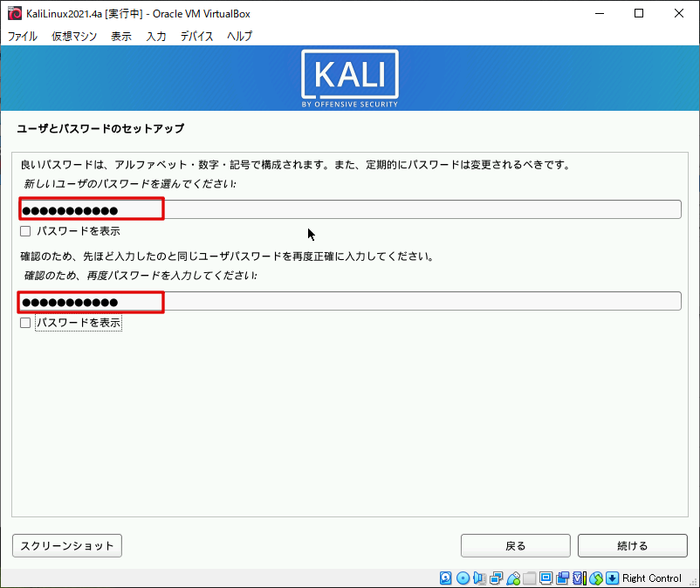Click the display status icon

click(546, 578)
